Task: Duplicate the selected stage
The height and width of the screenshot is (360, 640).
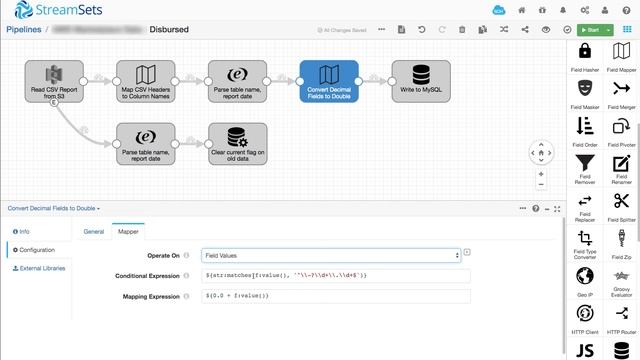Action: [483, 29]
